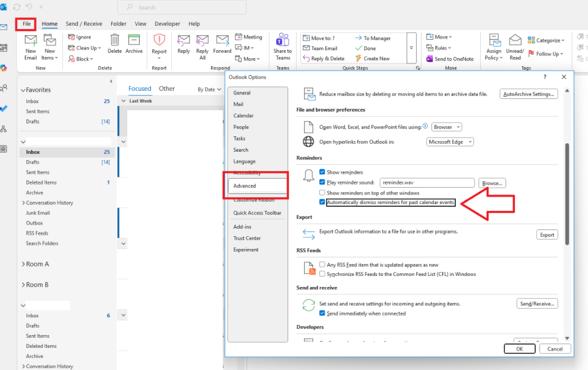Click the Ignore conversation icon

coord(71,37)
